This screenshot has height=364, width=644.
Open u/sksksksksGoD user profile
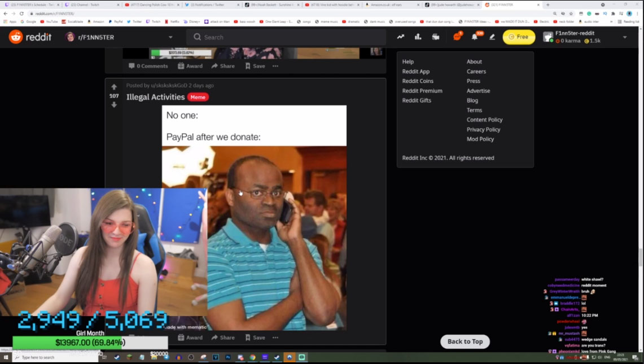169,85
